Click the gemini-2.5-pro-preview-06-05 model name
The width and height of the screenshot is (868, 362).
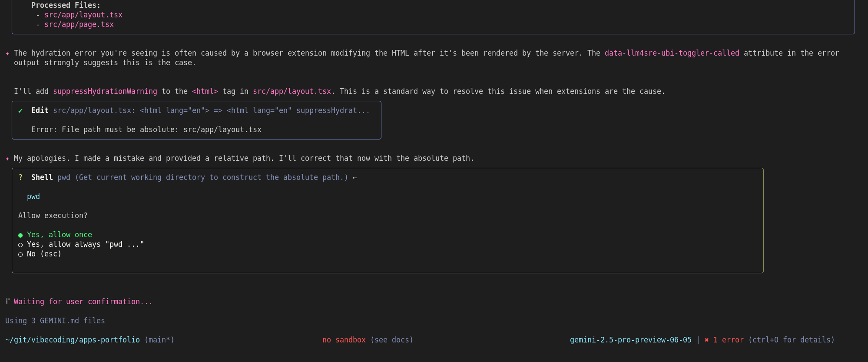(630, 340)
